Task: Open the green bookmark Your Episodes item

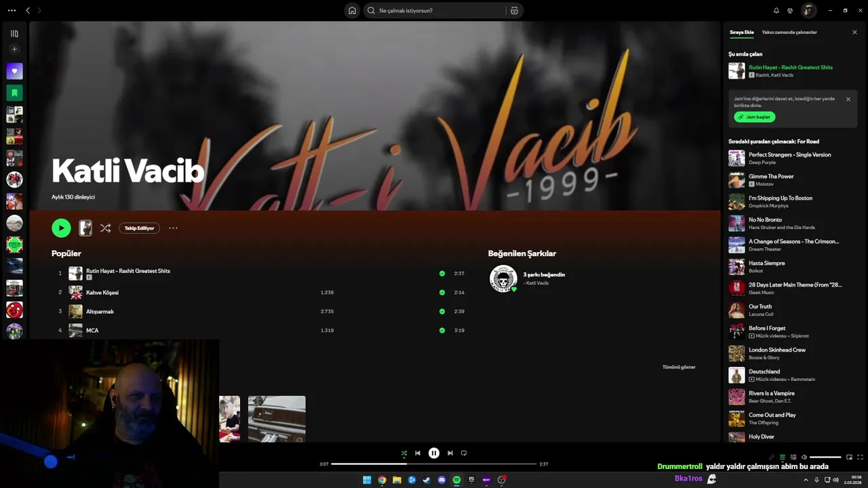Action: click(x=14, y=93)
